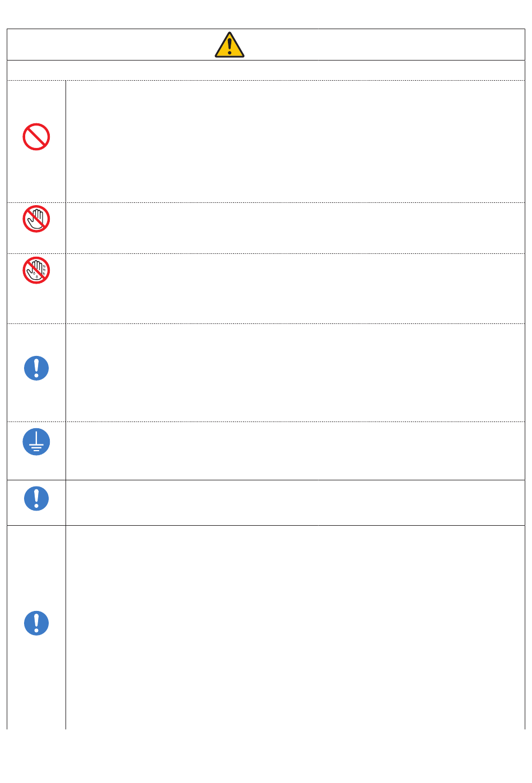Click the blue grounding symbol icon
Viewport: 532px width, 783px height.
(x=36, y=442)
